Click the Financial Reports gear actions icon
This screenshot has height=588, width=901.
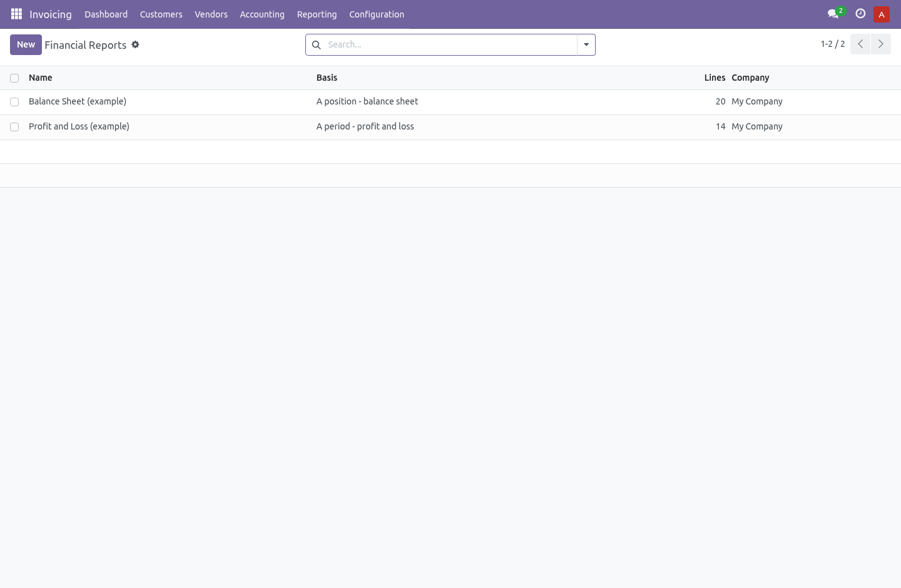click(135, 44)
